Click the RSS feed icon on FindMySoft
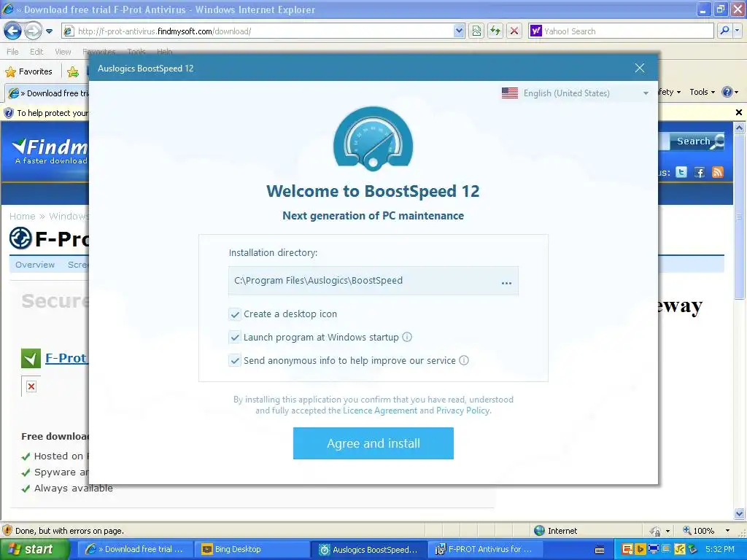The height and width of the screenshot is (560, 747). (718, 172)
